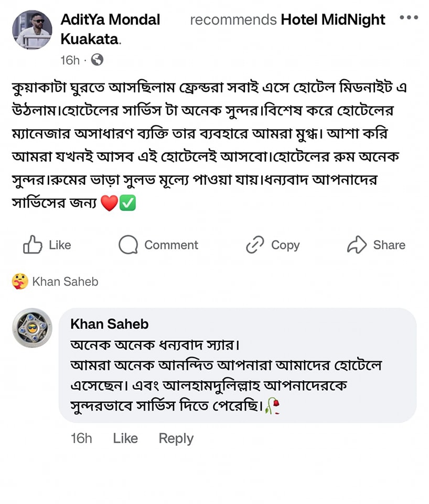
Task: Click the speech bubble Comment icon
Action: (128, 245)
